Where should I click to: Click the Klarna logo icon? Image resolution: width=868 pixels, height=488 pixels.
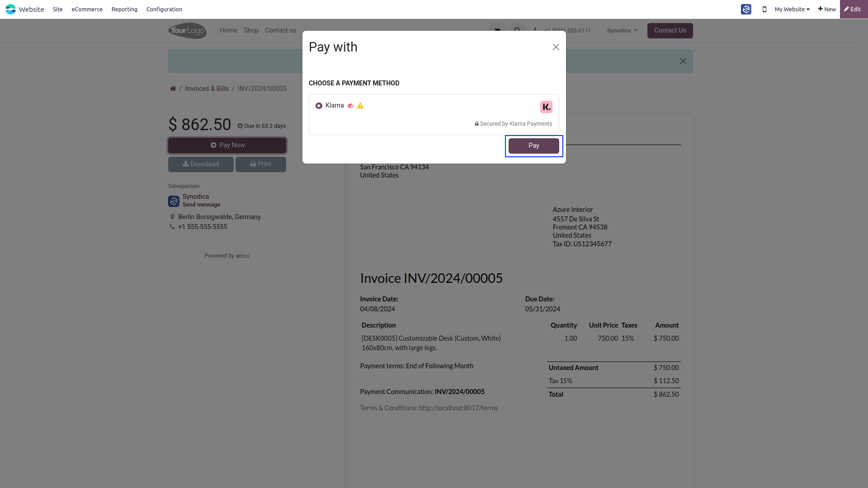pos(546,107)
